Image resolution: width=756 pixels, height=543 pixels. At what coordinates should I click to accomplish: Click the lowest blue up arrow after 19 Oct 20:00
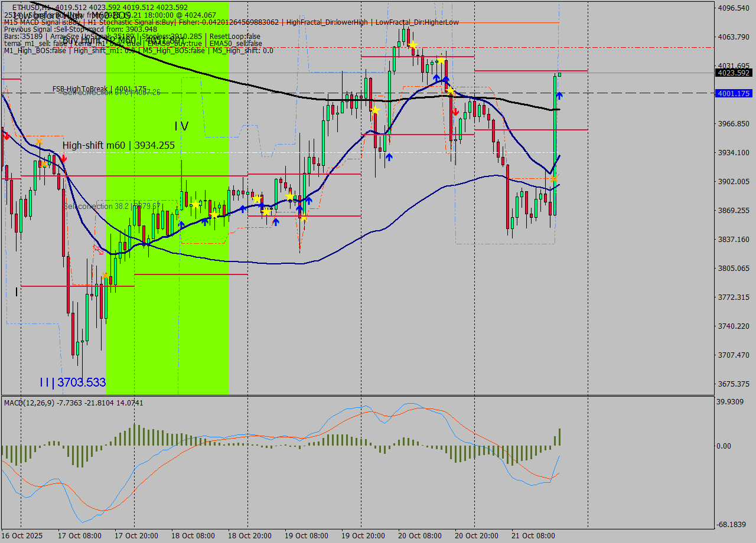(x=389, y=156)
